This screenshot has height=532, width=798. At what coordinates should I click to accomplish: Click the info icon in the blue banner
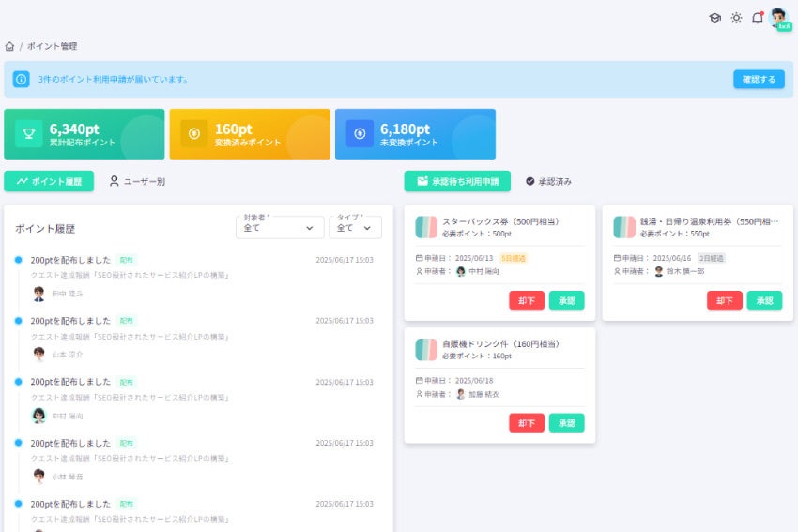pos(21,80)
